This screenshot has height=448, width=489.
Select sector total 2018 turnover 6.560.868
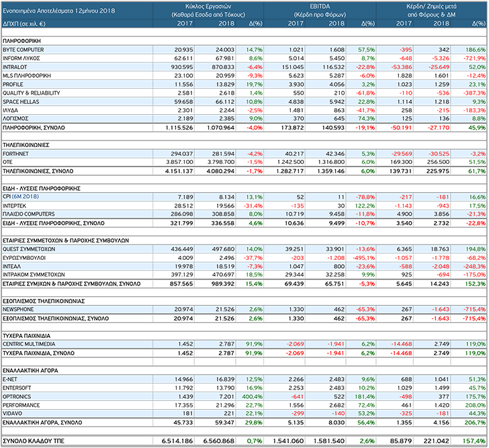(219, 441)
